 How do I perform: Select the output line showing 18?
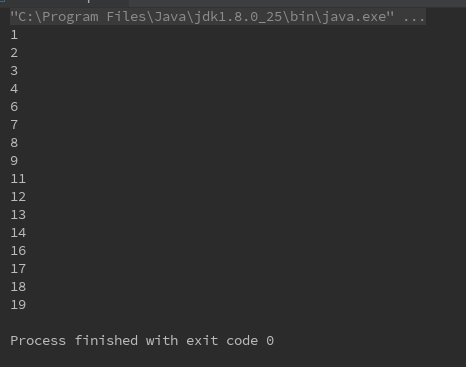point(18,287)
